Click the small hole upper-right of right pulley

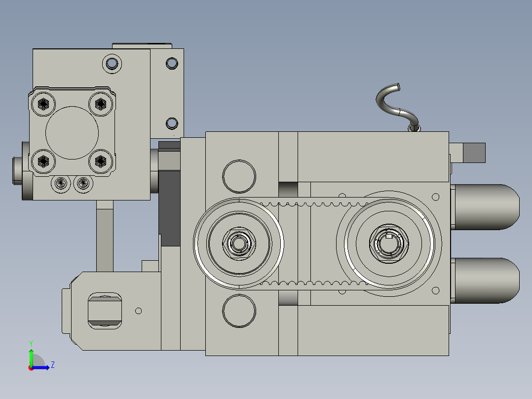tap(436, 197)
